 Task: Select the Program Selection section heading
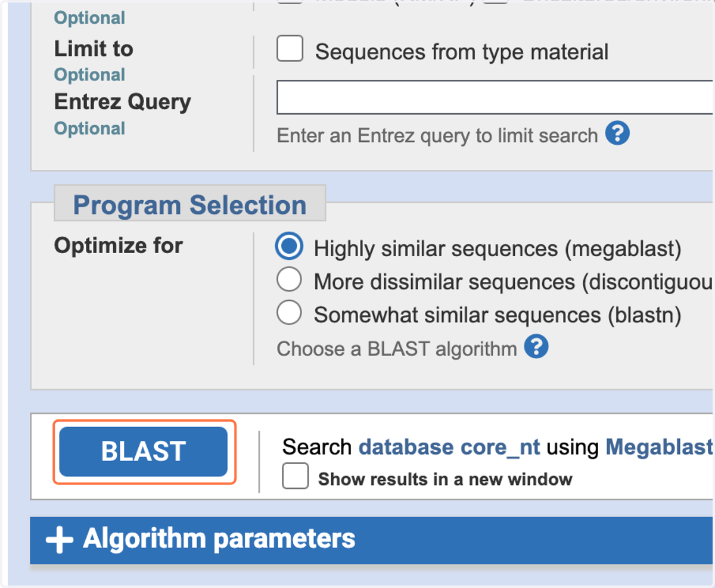click(189, 205)
